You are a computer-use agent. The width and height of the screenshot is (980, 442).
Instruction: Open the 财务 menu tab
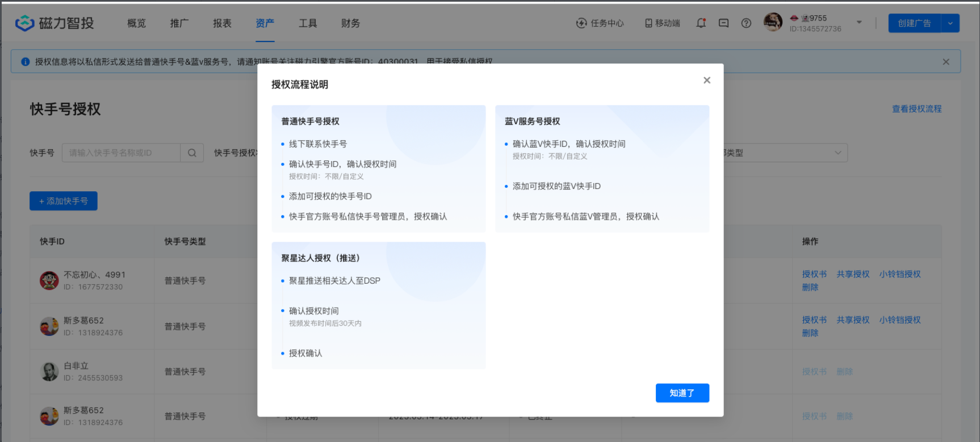coord(350,23)
